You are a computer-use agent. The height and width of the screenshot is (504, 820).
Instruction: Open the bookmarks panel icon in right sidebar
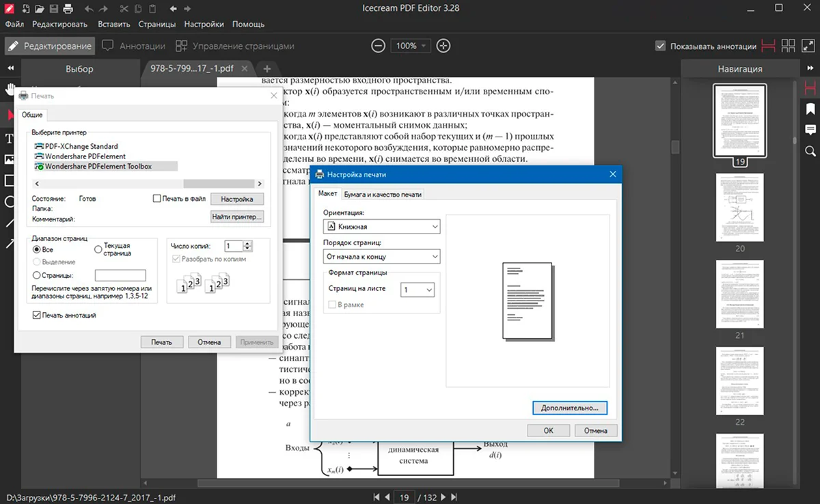(810, 109)
